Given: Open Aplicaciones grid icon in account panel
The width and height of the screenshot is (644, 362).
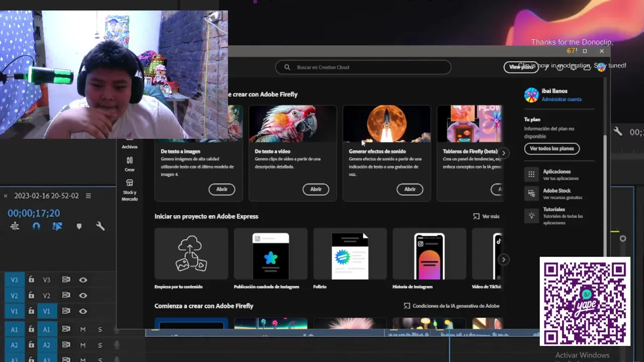Looking at the screenshot, I should point(531,174).
